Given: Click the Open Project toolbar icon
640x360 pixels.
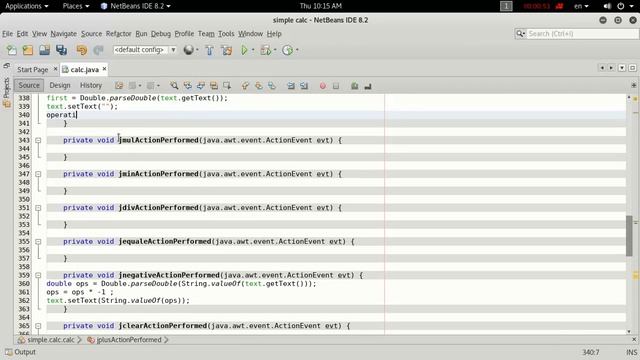Looking at the screenshot, I should [x=44, y=50].
